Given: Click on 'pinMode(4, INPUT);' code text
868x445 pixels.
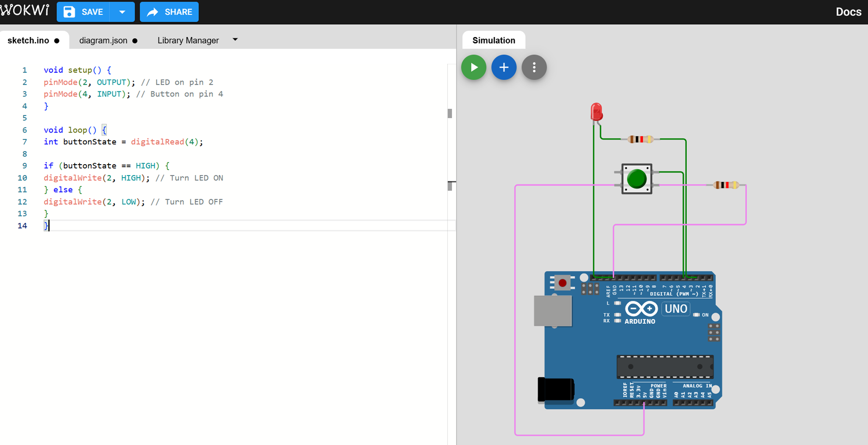Looking at the screenshot, I should 87,94.
